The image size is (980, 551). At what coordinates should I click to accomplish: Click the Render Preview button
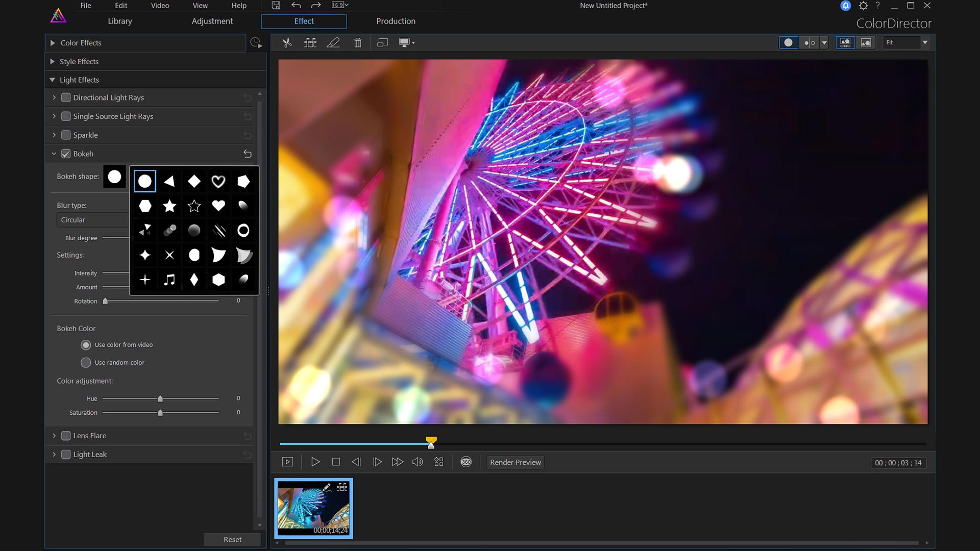[x=515, y=462]
